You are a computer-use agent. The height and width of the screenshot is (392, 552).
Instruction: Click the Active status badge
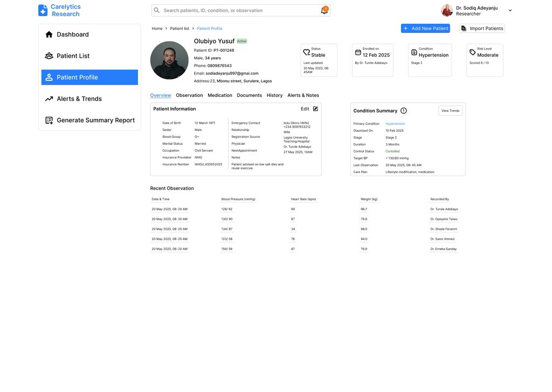pyautogui.click(x=242, y=41)
